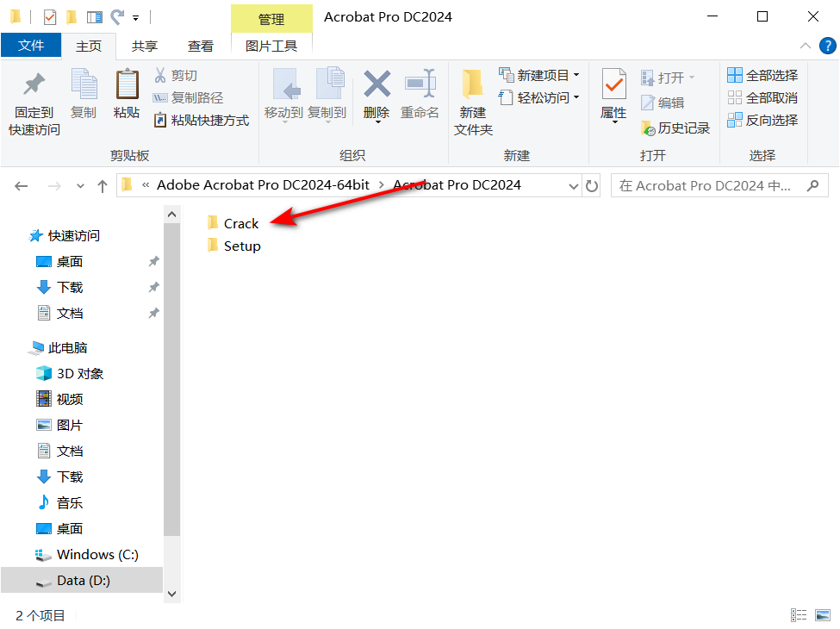Click the Cut (剪切) scissors command
840x629 pixels.
coord(177,76)
